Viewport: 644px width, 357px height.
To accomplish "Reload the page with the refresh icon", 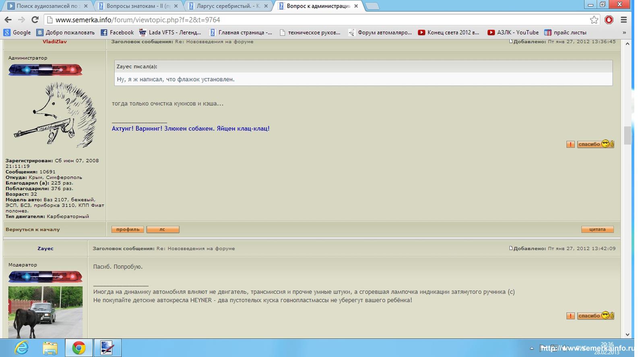I will tap(35, 20).
